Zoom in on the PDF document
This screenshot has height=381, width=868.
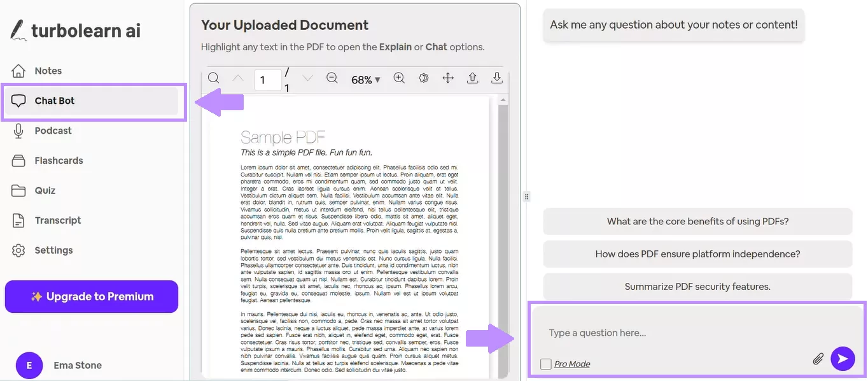pos(399,78)
